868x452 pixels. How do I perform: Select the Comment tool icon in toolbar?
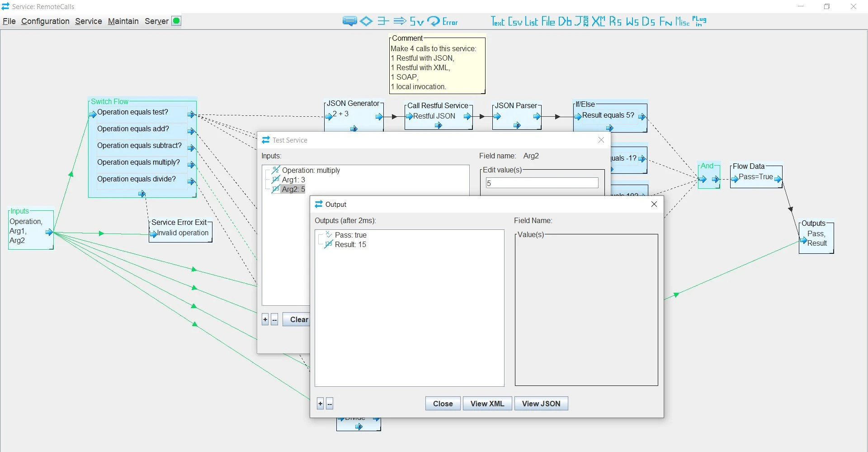click(x=349, y=21)
